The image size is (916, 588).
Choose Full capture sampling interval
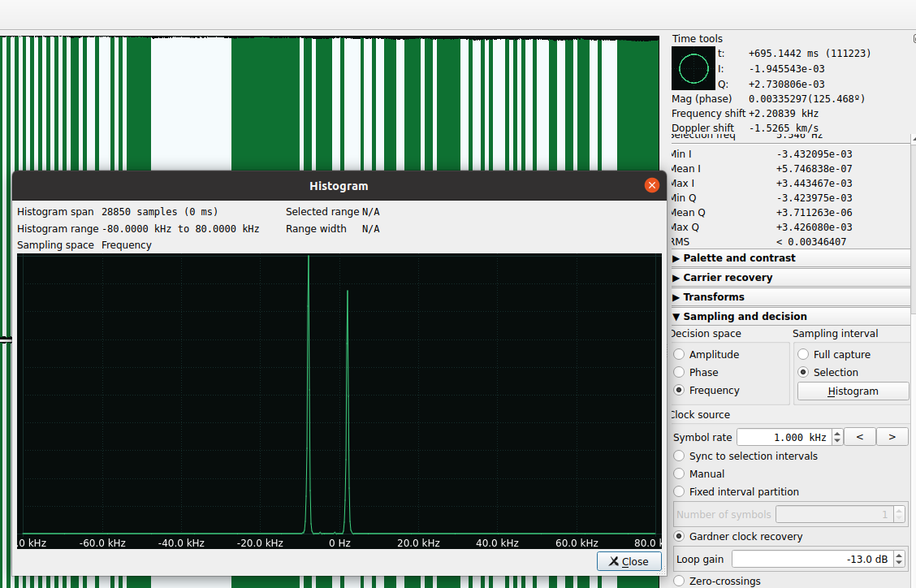point(803,355)
